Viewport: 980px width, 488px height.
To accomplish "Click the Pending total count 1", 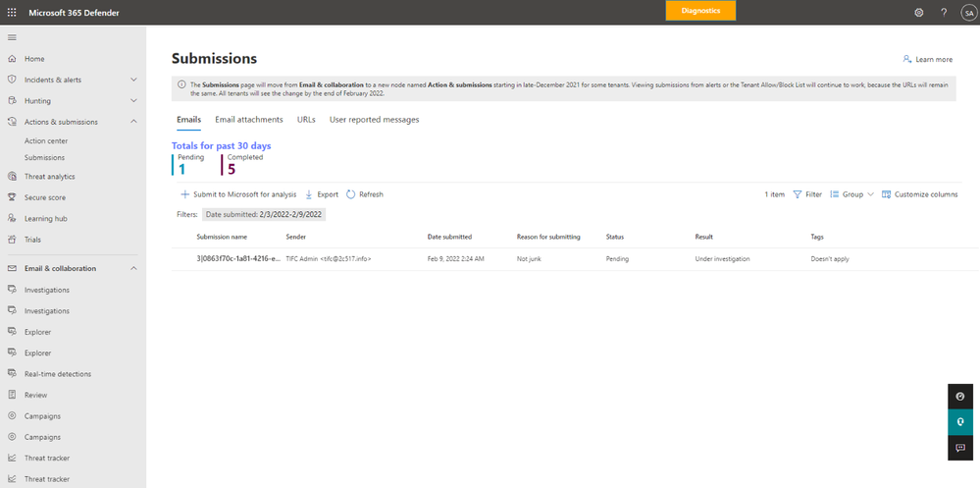I will 181,169.
